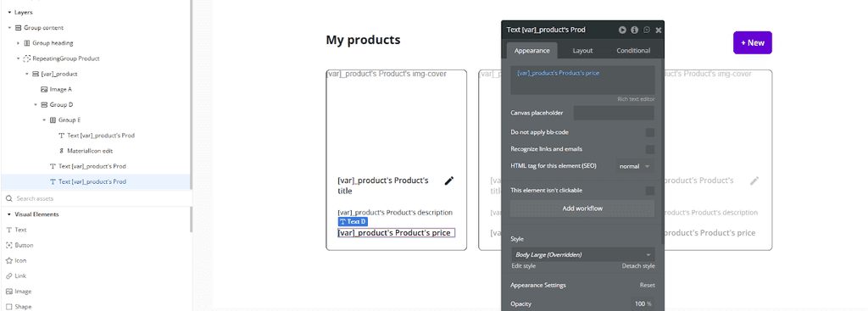Click the Edit style link
This screenshot has width=868, height=311.
click(523, 266)
